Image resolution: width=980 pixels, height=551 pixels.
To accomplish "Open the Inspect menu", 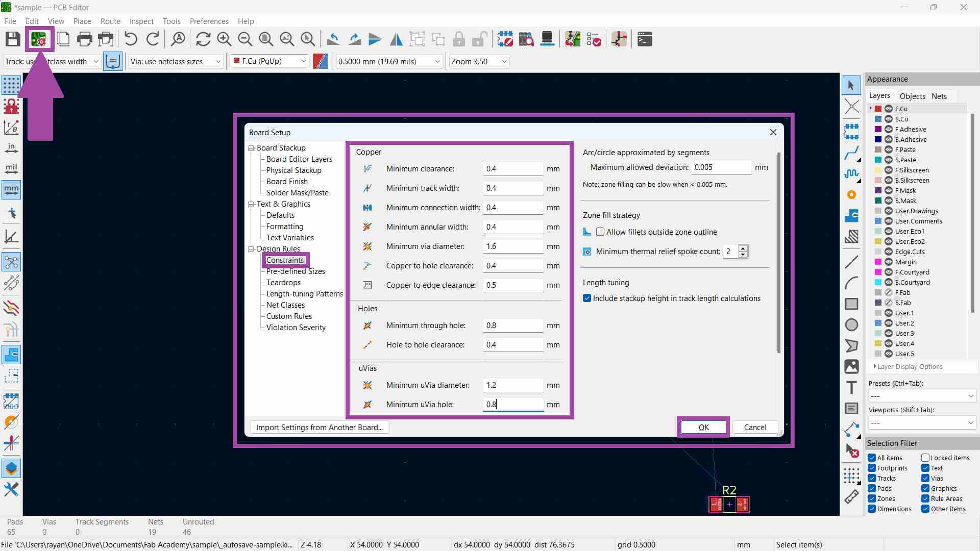I will coord(141,21).
